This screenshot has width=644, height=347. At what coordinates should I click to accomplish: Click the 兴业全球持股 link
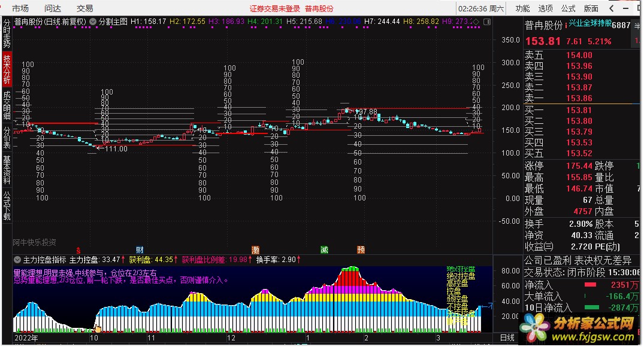(590, 23)
